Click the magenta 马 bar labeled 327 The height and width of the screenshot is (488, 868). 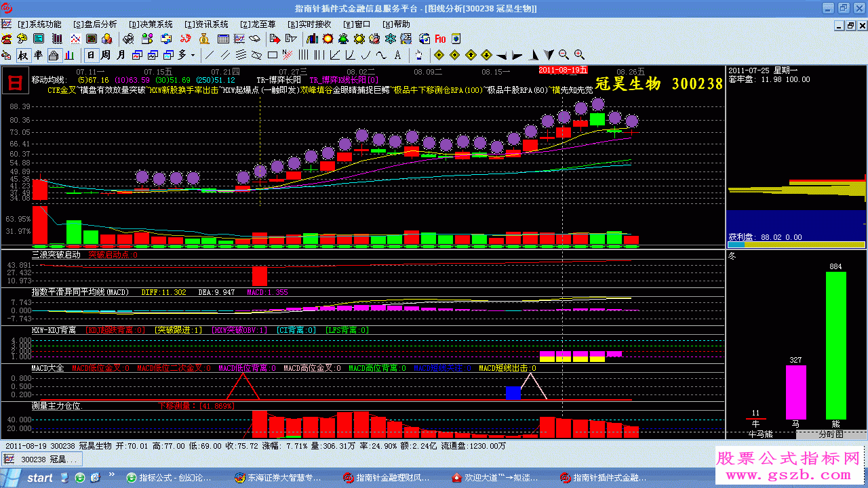point(796,392)
